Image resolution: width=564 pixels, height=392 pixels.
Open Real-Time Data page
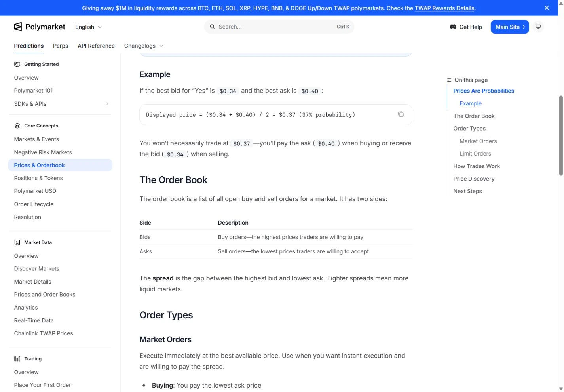pyautogui.click(x=34, y=320)
